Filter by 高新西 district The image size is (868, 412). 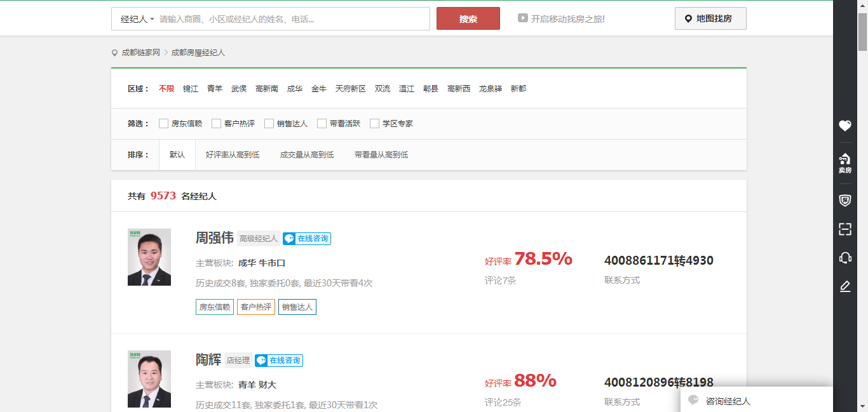coord(459,89)
